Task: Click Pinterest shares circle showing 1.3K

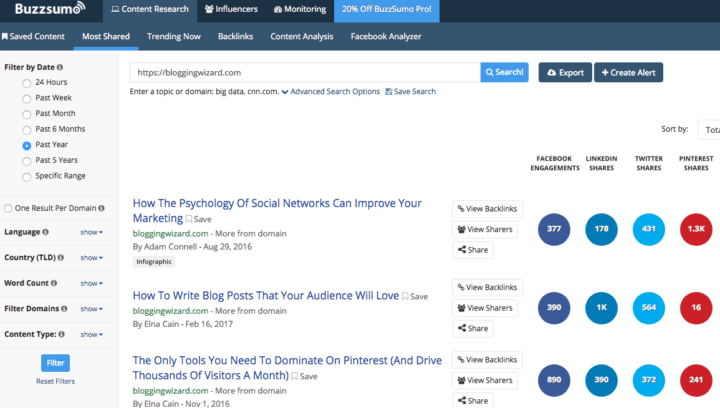Action: click(696, 229)
